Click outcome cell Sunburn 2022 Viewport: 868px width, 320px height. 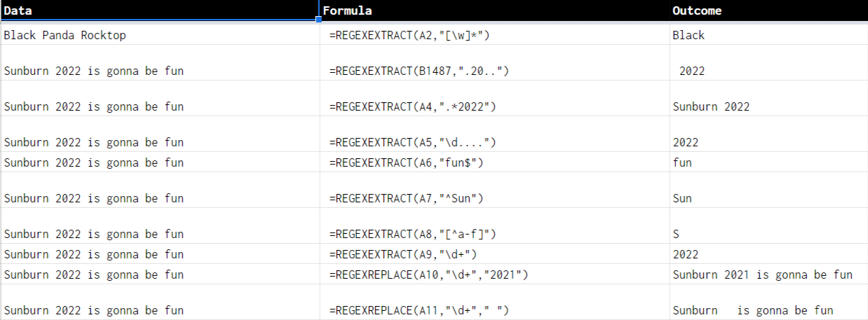point(769,99)
